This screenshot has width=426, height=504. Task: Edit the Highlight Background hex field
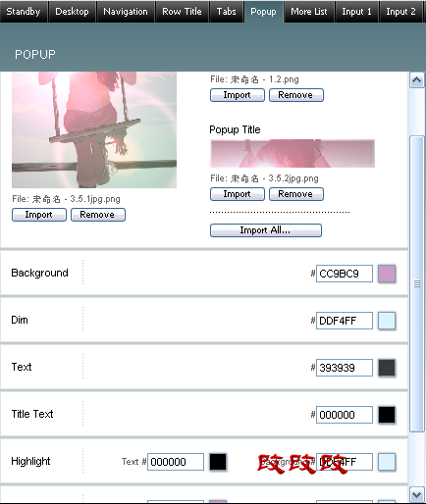point(345,462)
